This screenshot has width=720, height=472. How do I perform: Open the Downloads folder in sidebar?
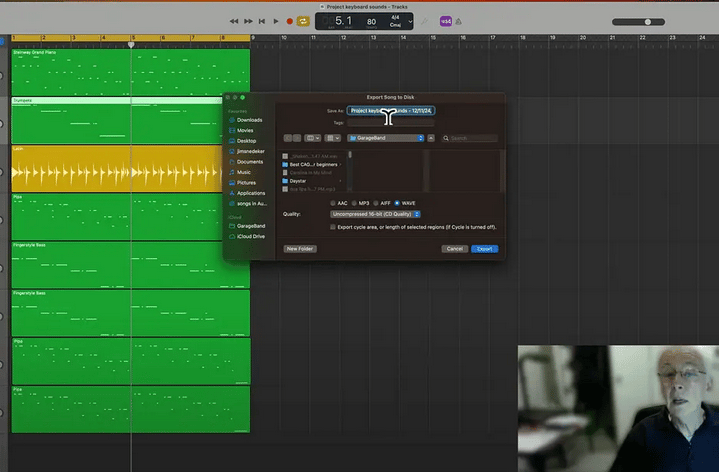coord(248,119)
